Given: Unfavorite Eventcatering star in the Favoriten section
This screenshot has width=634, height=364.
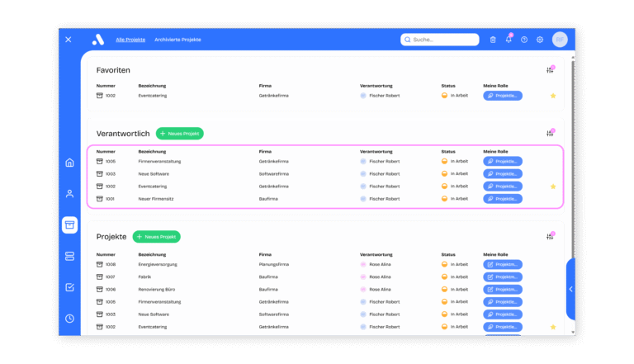Looking at the screenshot, I should click(x=553, y=96).
